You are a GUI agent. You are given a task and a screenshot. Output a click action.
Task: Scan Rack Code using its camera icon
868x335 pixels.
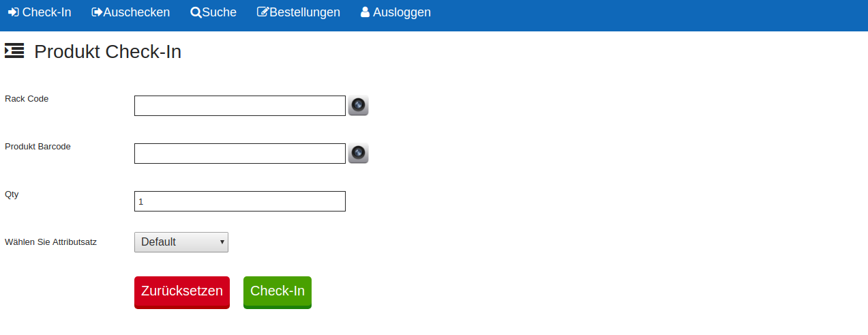click(359, 106)
